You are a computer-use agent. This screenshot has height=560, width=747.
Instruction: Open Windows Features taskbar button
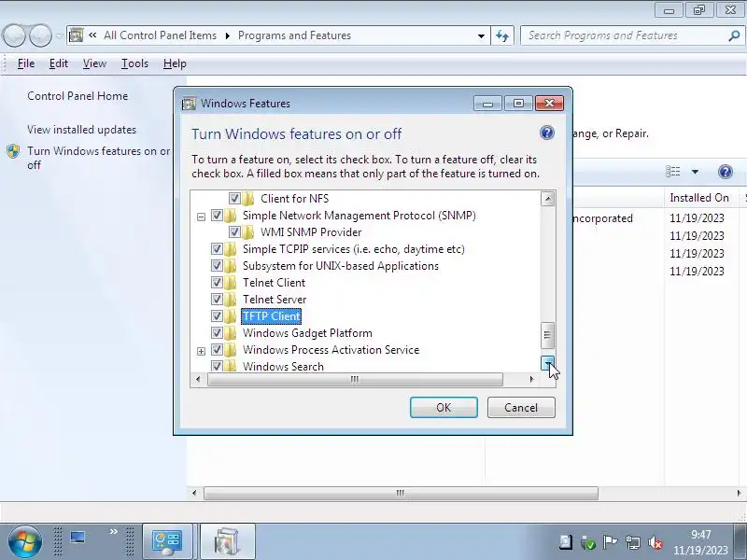tap(227, 542)
